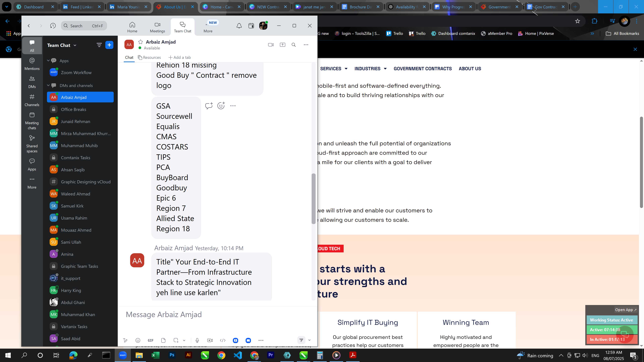Bookmark this page with the star icon
The image size is (644, 362).
(577, 21)
